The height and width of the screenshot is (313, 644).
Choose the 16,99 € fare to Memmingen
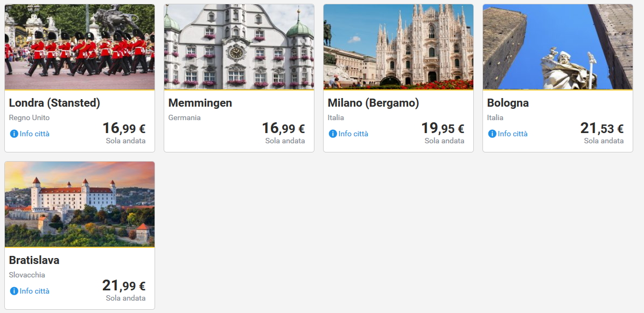click(x=283, y=129)
